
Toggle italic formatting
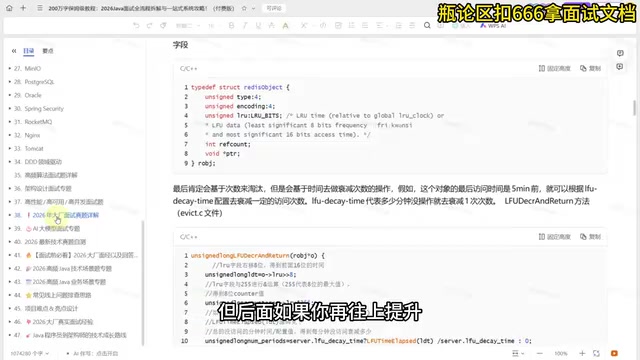point(245,25)
